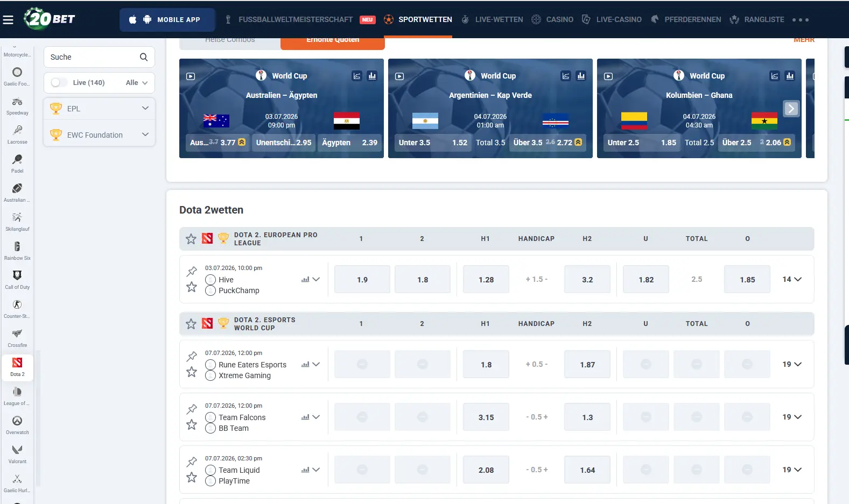
Task: Open chart icon on Kolumbien – Ghana card
Action: tap(775, 76)
